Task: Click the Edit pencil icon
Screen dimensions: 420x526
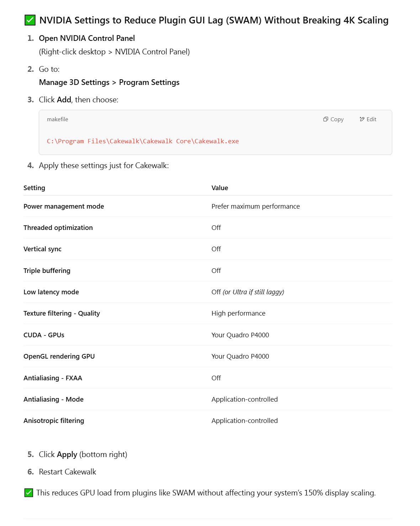Action: coord(362,119)
